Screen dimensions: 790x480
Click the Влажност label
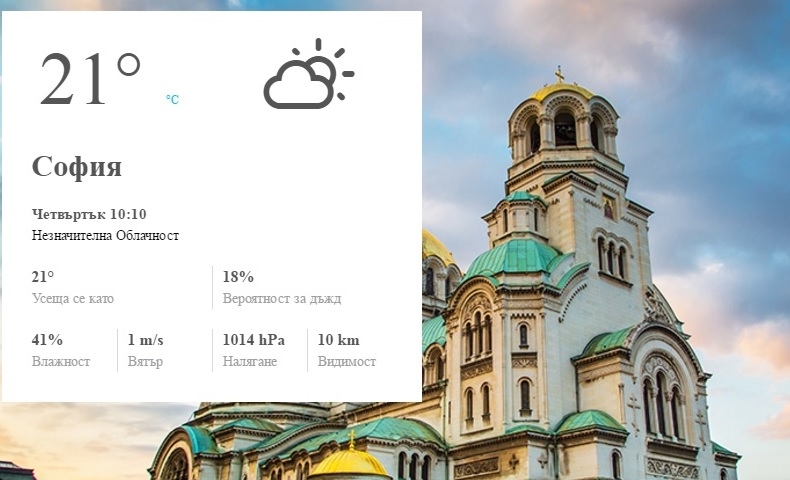tap(61, 361)
